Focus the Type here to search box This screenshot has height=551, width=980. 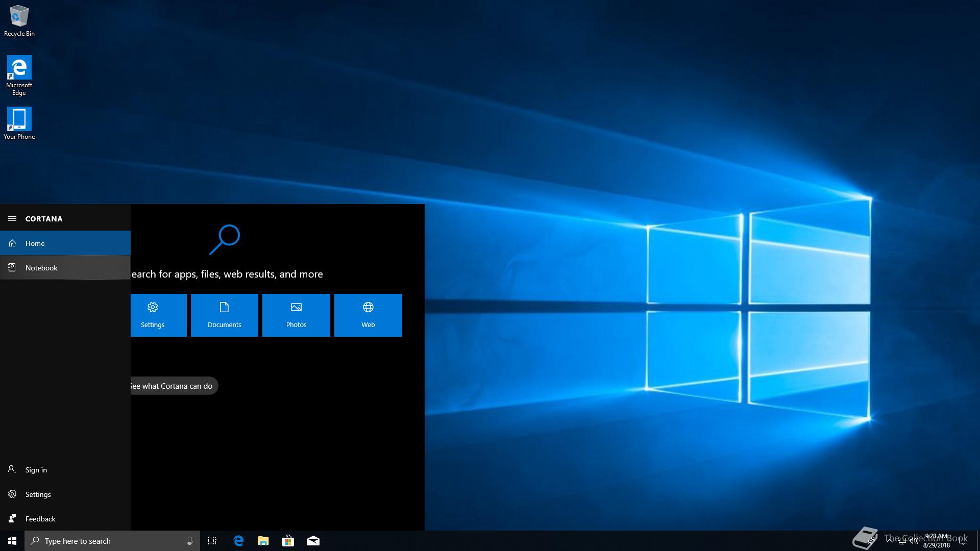coord(112,541)
